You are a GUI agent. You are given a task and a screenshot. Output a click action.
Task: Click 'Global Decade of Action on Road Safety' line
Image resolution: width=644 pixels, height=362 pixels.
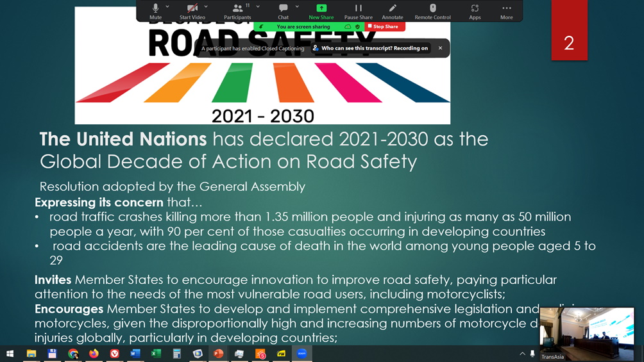[228, 161]
